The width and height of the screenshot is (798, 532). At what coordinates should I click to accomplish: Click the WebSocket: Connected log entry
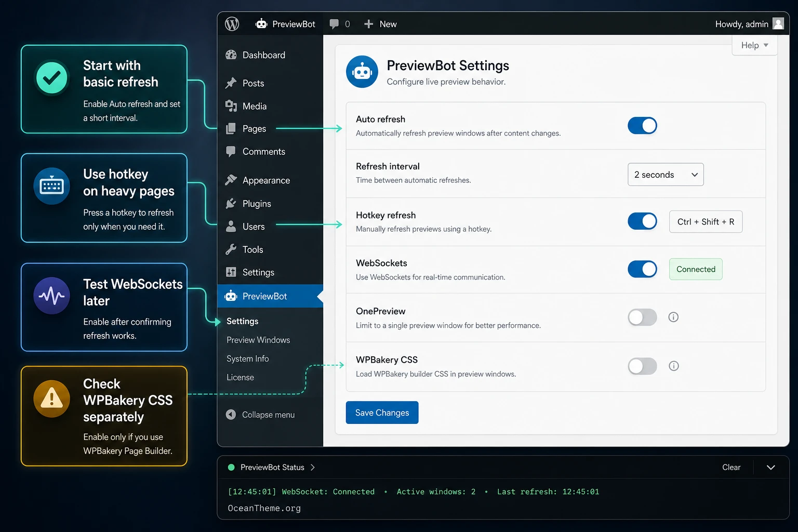(x=328, y=491)
